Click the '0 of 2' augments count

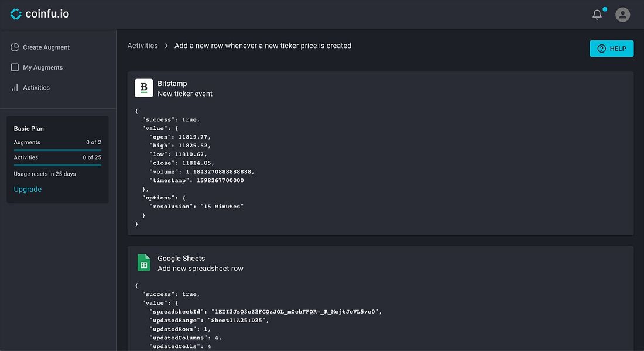tap(94, 142)
